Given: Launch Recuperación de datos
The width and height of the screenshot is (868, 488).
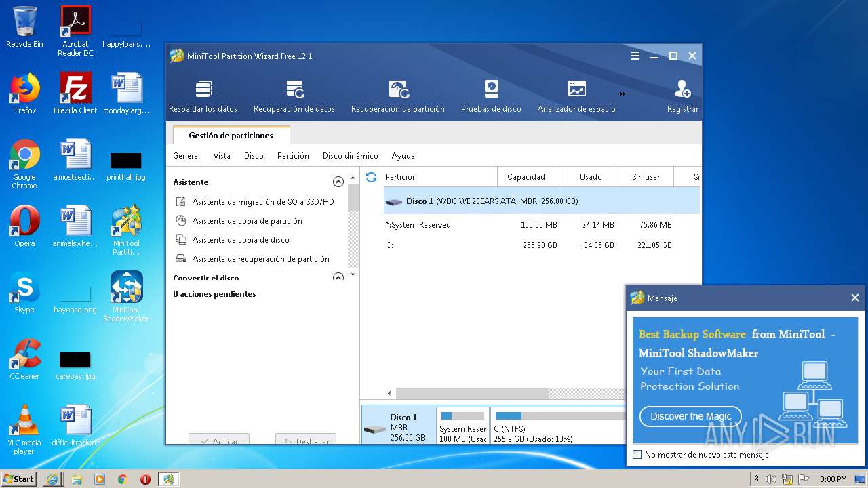Looking at the screenshot, I should click(294, 96).
